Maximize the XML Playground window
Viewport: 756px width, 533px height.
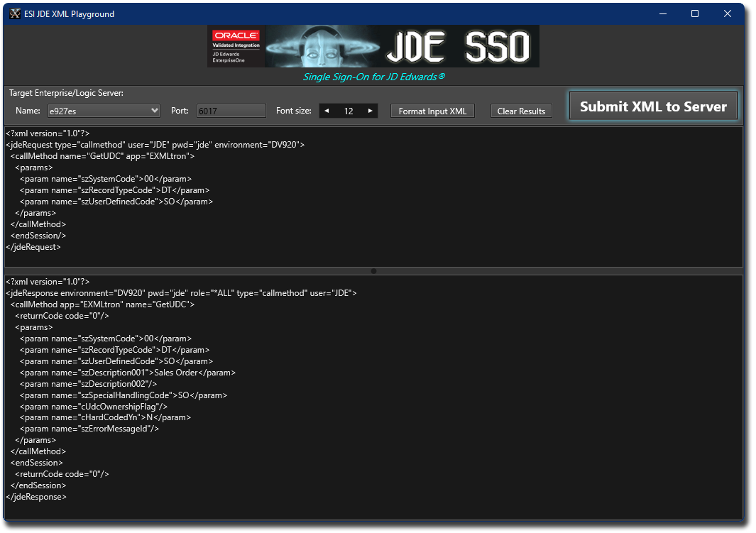pos(695,13)
